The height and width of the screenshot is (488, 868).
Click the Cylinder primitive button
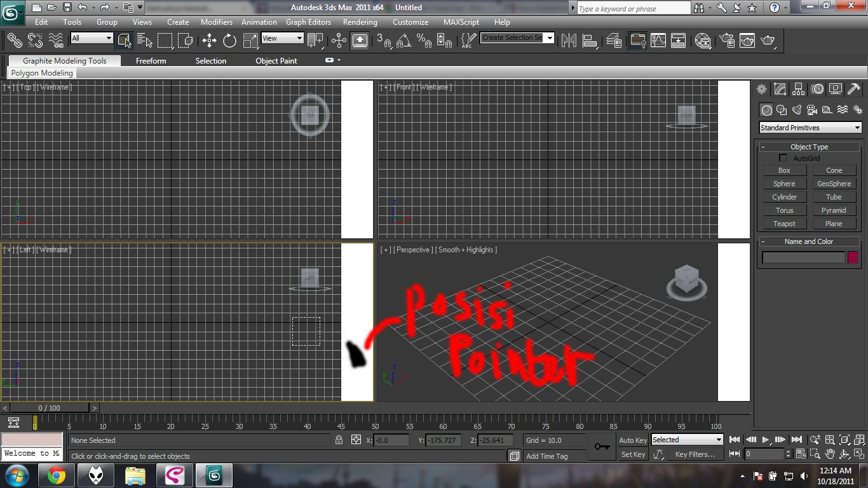(x=784, y=197)
